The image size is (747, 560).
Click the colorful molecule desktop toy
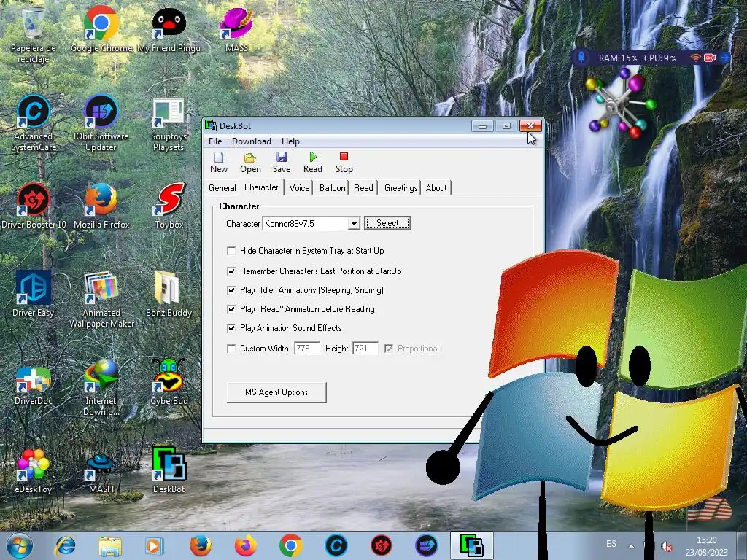(x=620, y=103)
